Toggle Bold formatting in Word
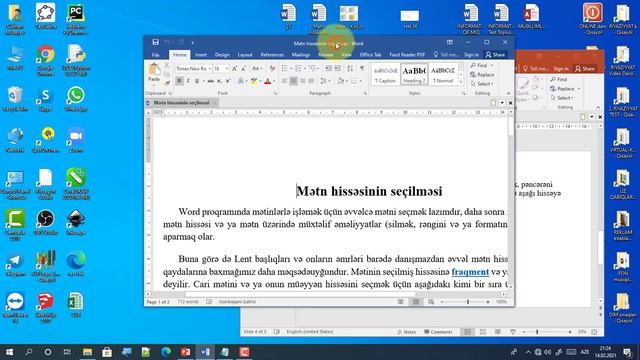 179,81
